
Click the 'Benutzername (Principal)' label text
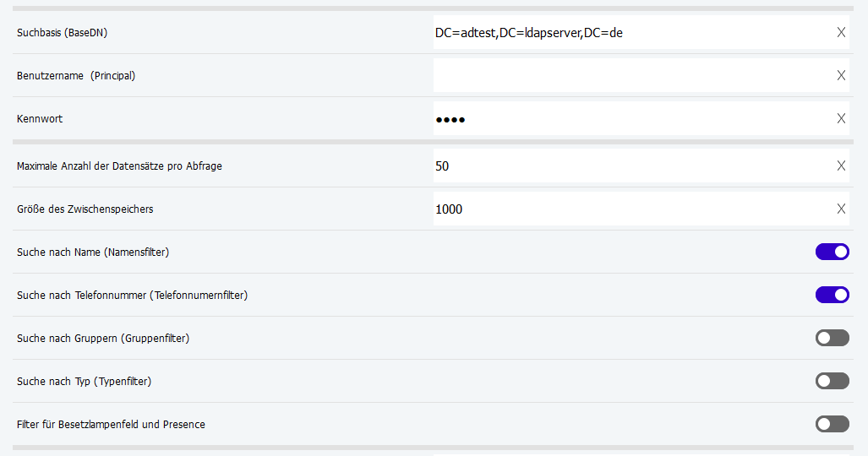[x=76, y=76]
